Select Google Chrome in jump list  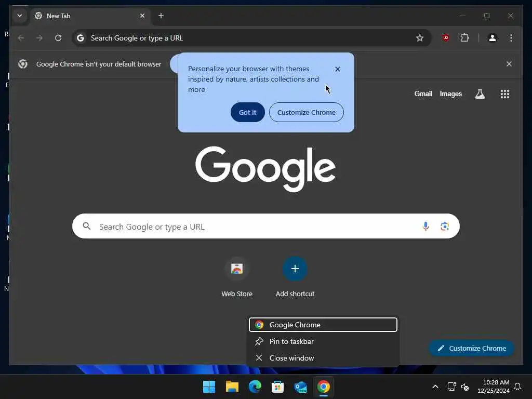(x=323, y=325)
